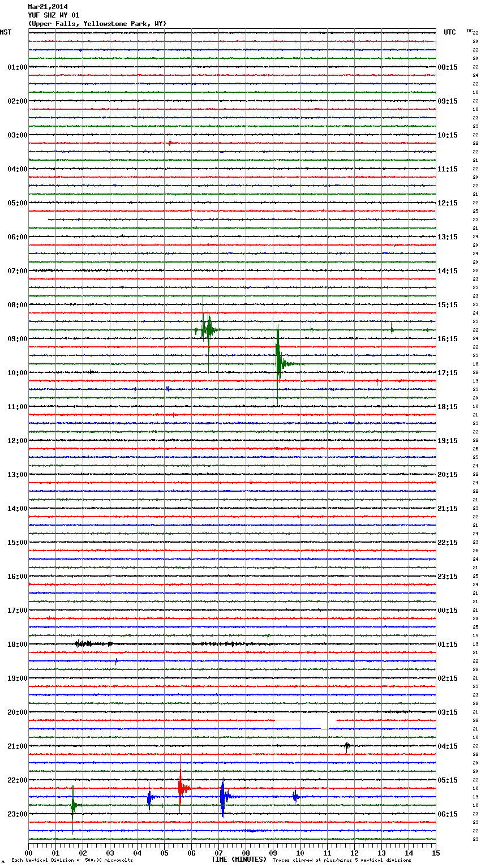Click the small red event on the 03:15 trace
The image size is (481, 868).
pyautogui.click(x=170, y=143)
